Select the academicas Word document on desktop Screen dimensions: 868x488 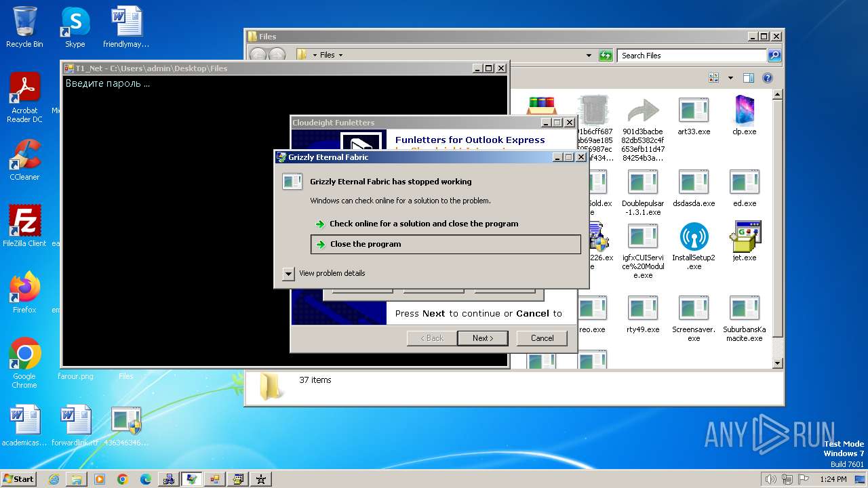tap(24, 426)
